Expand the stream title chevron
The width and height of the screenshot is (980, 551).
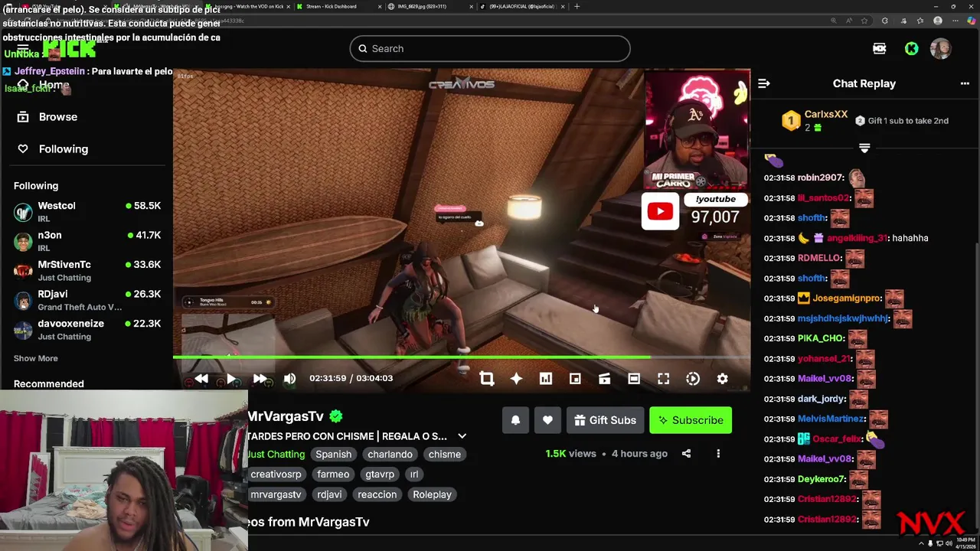462,436
